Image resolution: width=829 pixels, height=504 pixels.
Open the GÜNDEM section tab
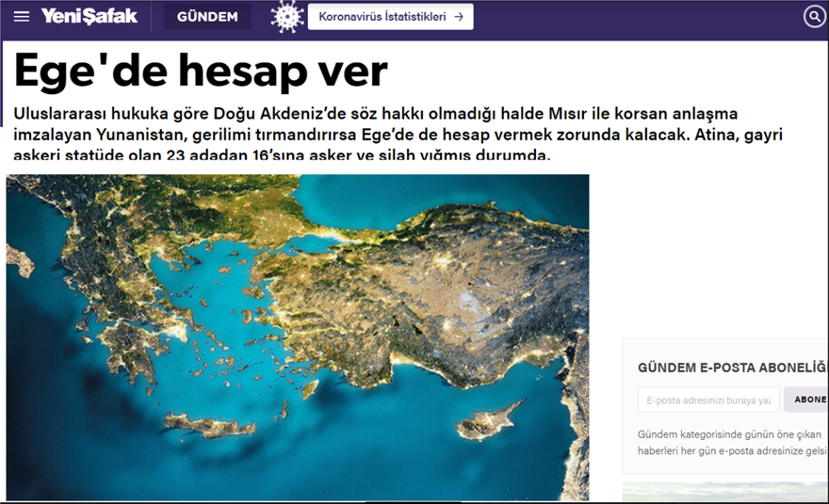point(207,17)
